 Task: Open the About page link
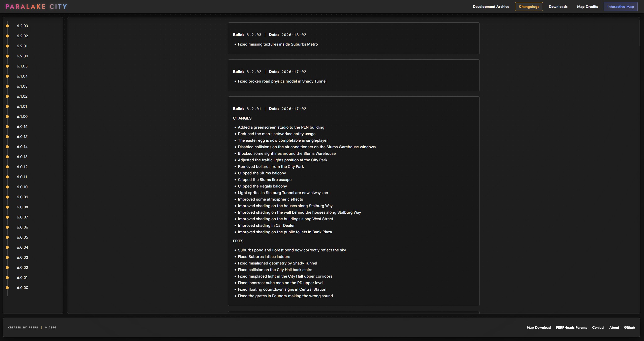pyautogui.click(x=614, y=327)
